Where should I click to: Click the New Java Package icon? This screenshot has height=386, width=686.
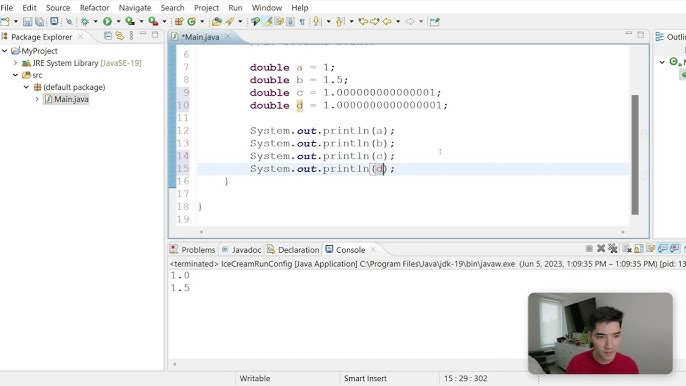click(179, 21)
